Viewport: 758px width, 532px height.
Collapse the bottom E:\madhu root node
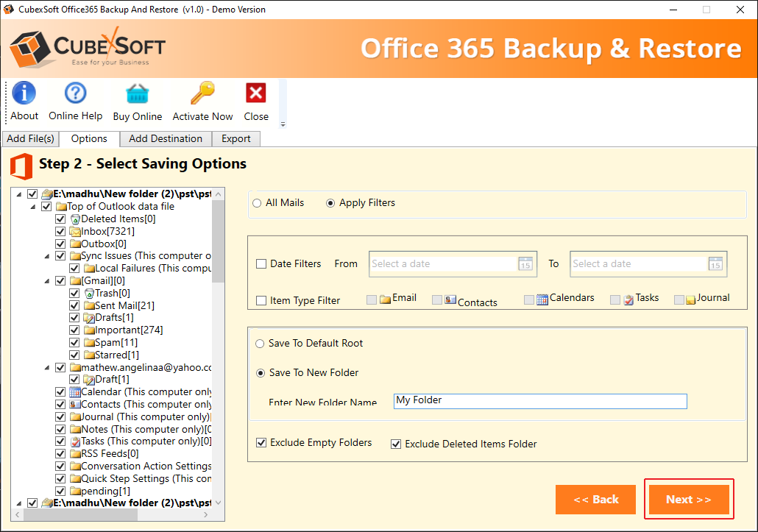click(x=19, y=503)
